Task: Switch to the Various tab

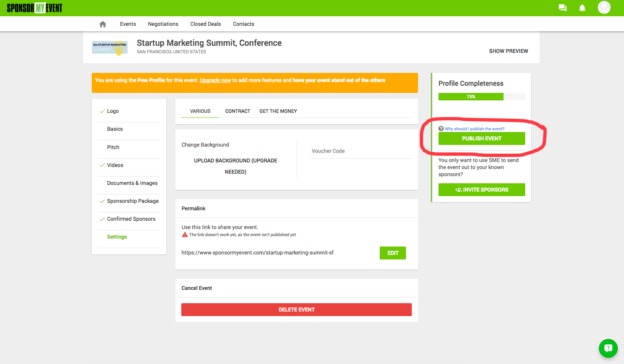Action: coord(200,111)
